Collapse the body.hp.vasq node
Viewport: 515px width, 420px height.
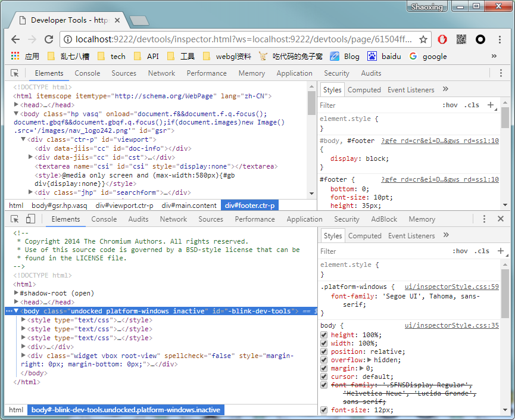click(x=16, y=113)
